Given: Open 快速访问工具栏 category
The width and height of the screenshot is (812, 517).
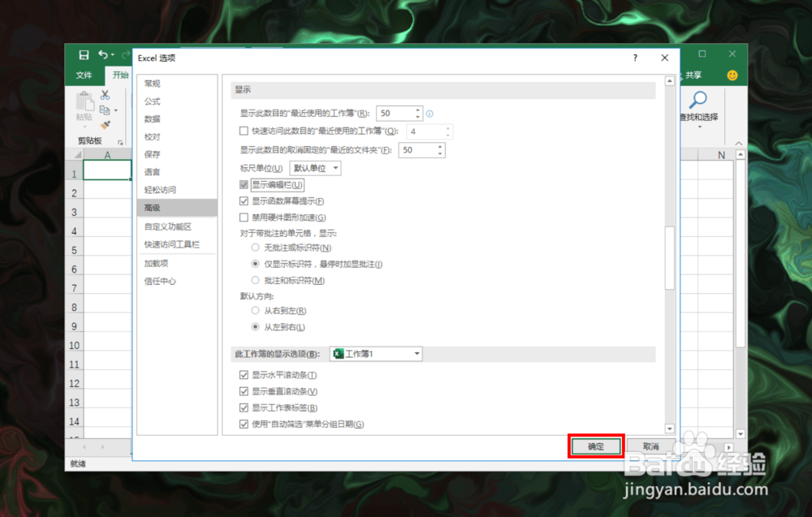Looking at the screenshot, I should tap(177, 244).
